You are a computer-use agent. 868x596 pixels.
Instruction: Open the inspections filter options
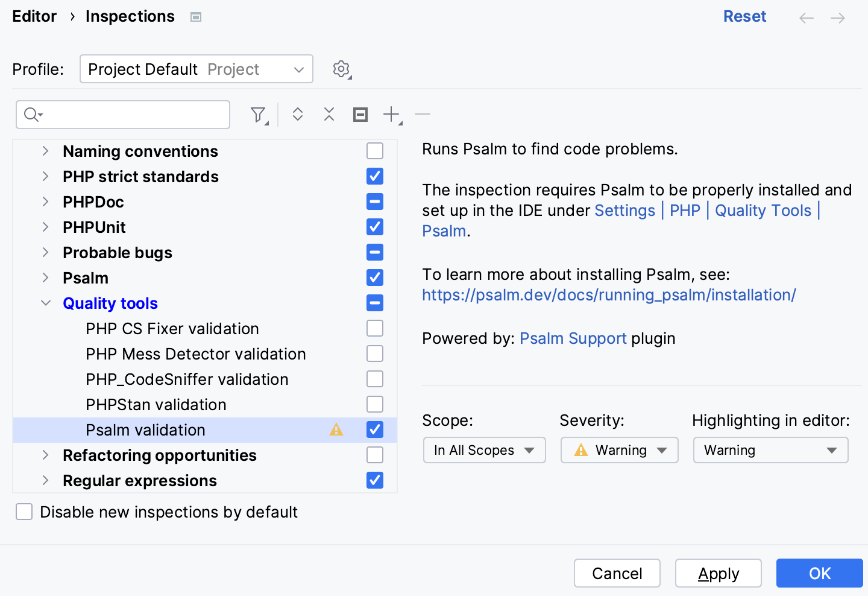258,114
